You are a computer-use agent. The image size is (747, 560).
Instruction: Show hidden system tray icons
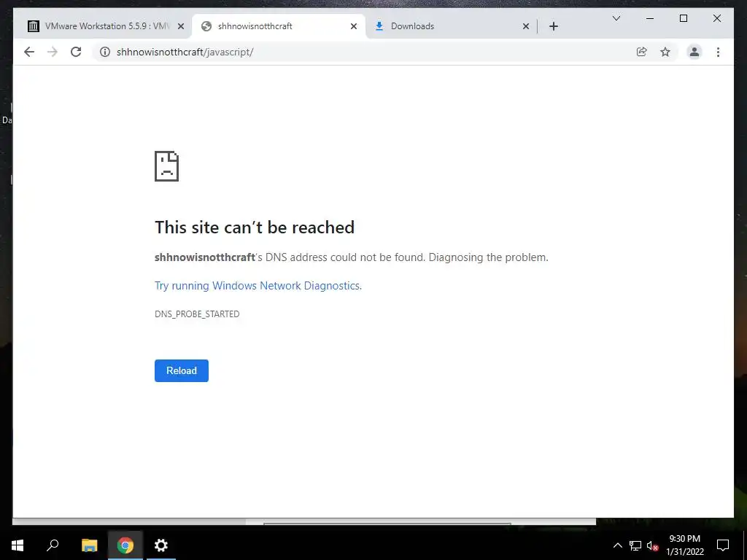pyautogui.click(x=617, y=545)
